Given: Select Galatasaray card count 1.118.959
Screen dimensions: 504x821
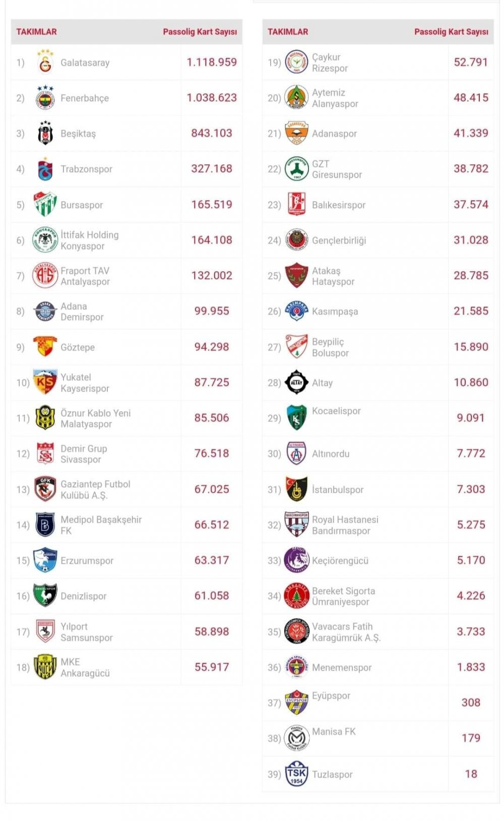Looking at the screenshot, I should tap(212, 62).
